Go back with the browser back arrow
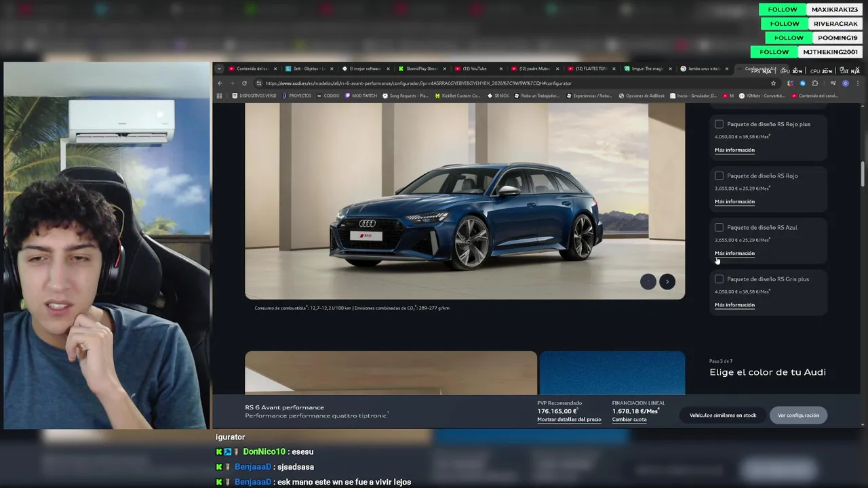This screenshot has height=488, width=868. point(220,83)
